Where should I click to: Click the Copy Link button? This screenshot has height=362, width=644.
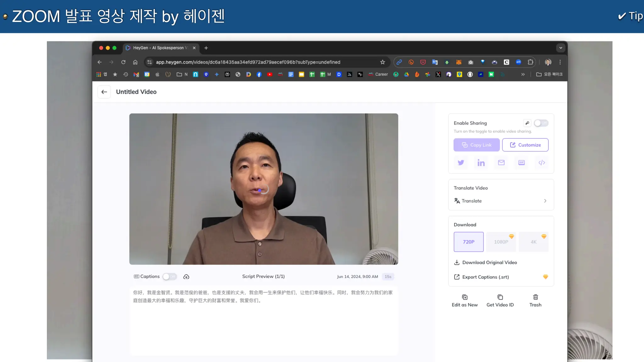coord(476,145)
